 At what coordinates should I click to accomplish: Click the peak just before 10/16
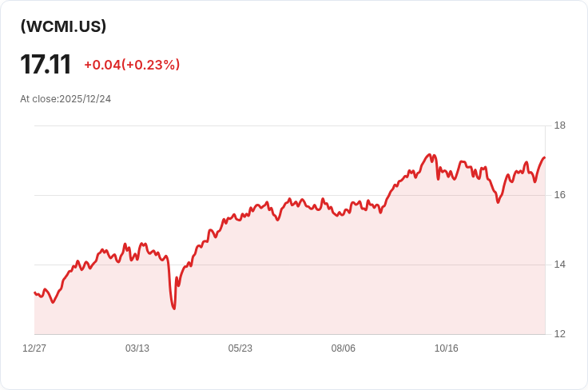pyautogui.click(x=429, y=154)
